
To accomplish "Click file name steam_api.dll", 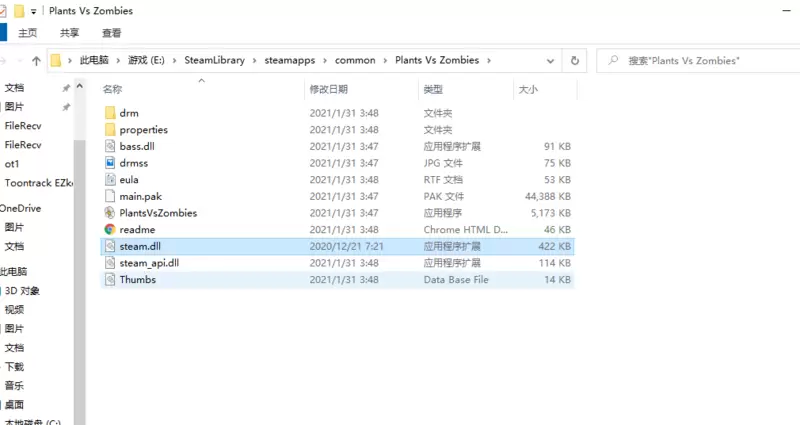I will coord(149,263).
